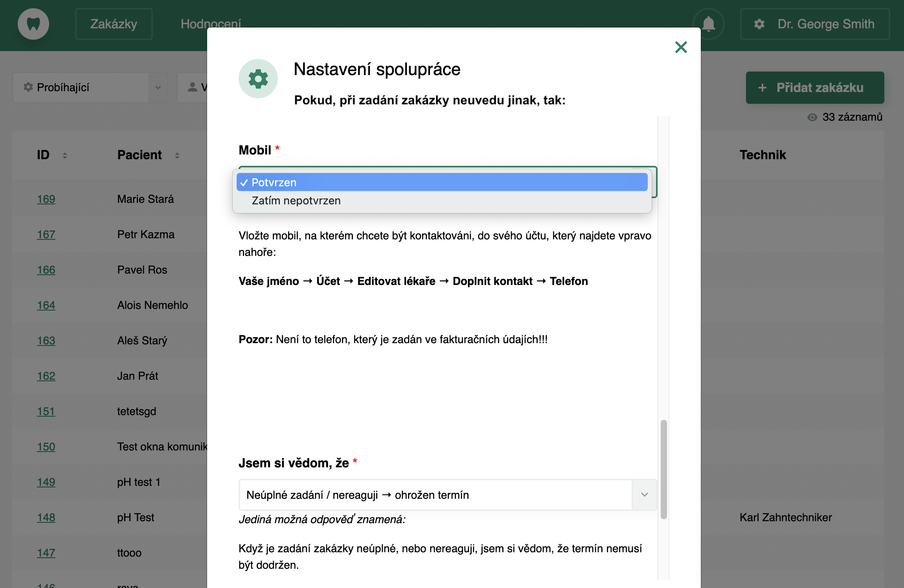This screenshot has height=588, width=904.
Task: Click patient name Alois Nemehlo
Action: click(153, 305)
